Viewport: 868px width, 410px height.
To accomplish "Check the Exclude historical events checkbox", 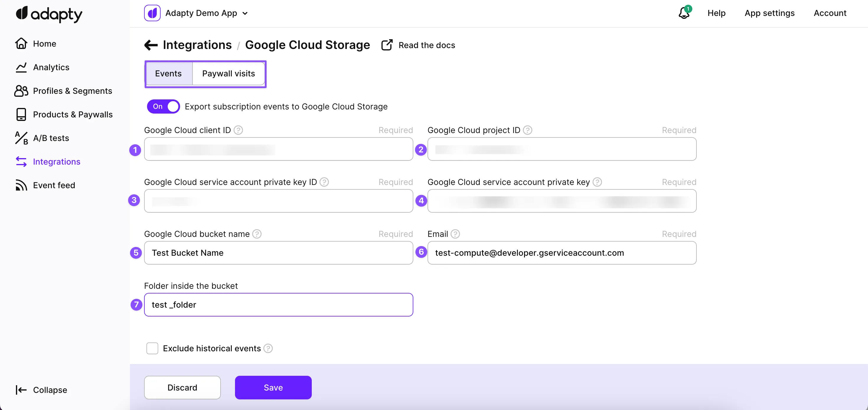I will pyautogui.click(x=152, y=348).
